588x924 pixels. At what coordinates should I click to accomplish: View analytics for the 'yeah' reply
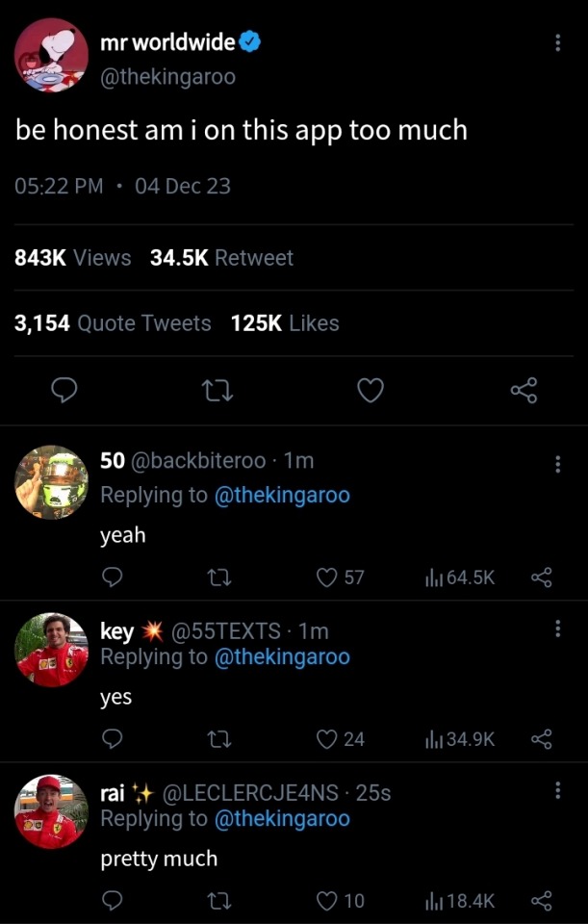tap(460, 577)
